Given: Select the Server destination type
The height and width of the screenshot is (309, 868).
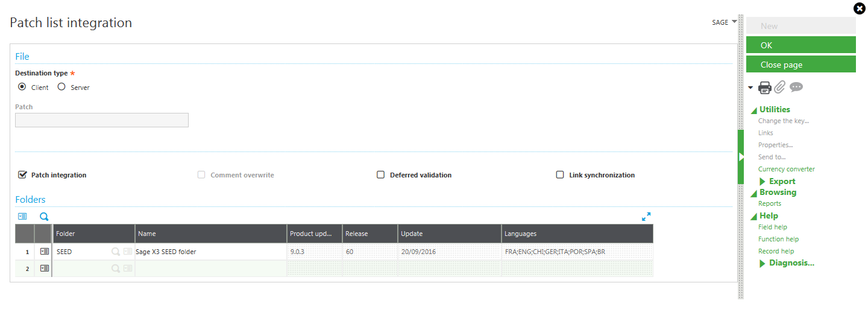Looking at the screenshot, I should tap(61, 87).
